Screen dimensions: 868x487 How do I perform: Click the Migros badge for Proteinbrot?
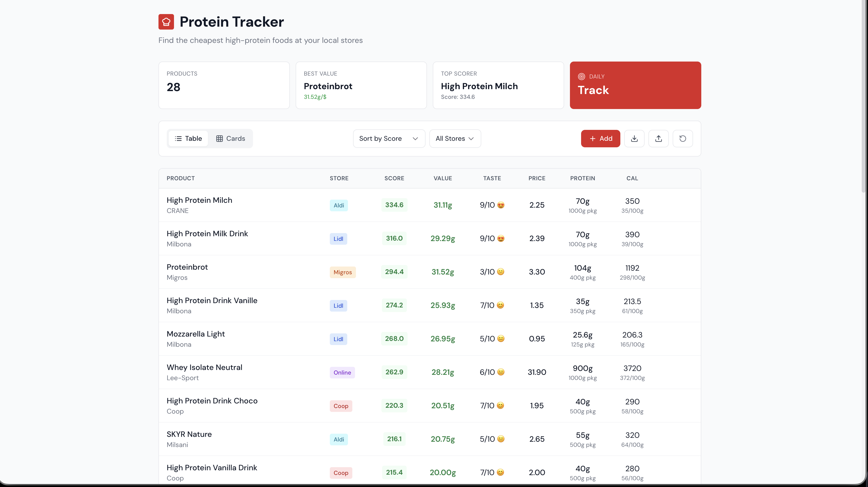tap(343, 272)
